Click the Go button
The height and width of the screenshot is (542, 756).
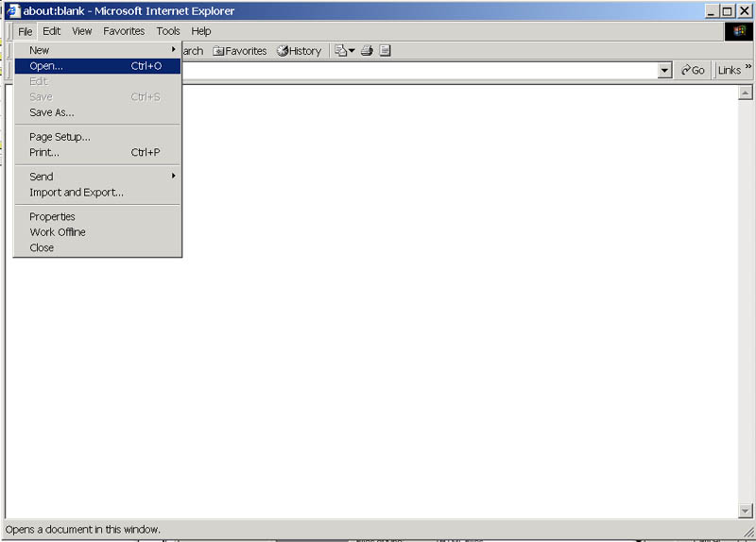point(693,70)
